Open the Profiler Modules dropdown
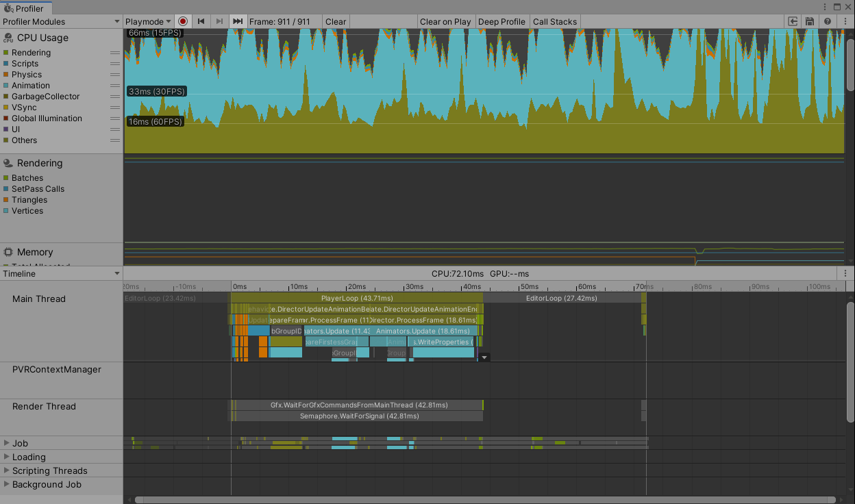 coord(62,21)
